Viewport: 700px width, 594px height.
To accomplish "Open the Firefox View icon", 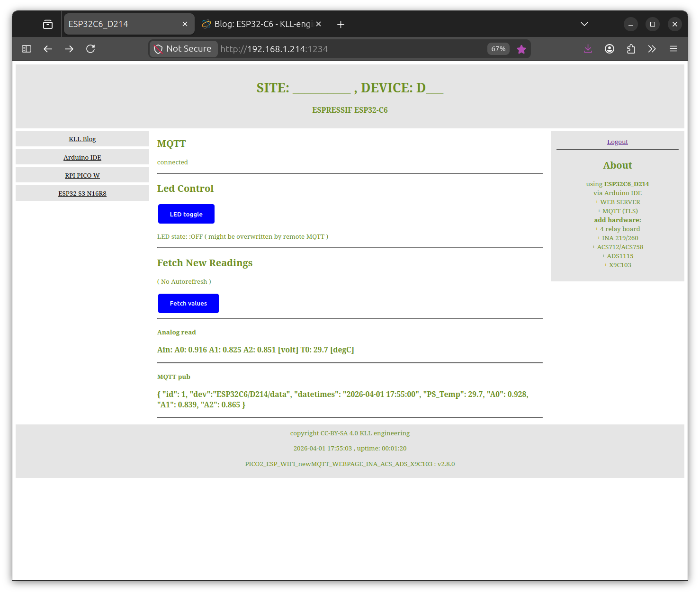I will pyautogui.click(x=48, y=24).
